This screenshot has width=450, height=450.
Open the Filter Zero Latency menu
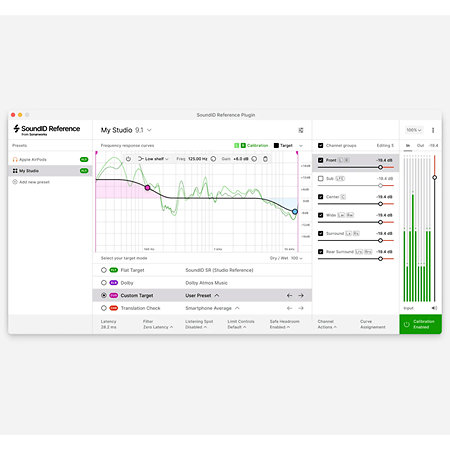pyautogui.click(x=158, y=324)
